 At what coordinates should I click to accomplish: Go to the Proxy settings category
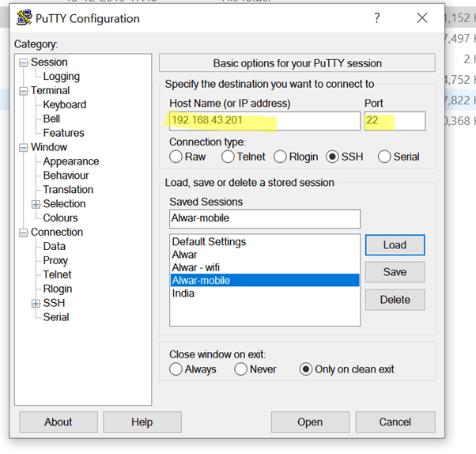(x=55, y=261)
